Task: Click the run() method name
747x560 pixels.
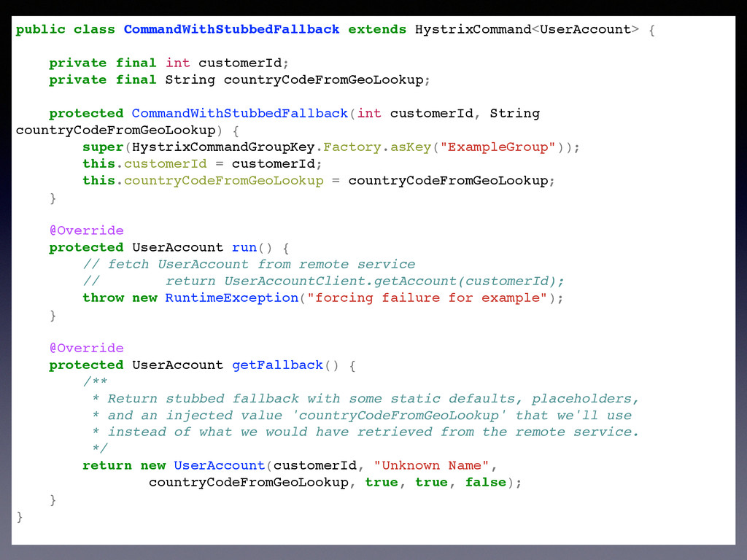Action: (x=244, y=248)
